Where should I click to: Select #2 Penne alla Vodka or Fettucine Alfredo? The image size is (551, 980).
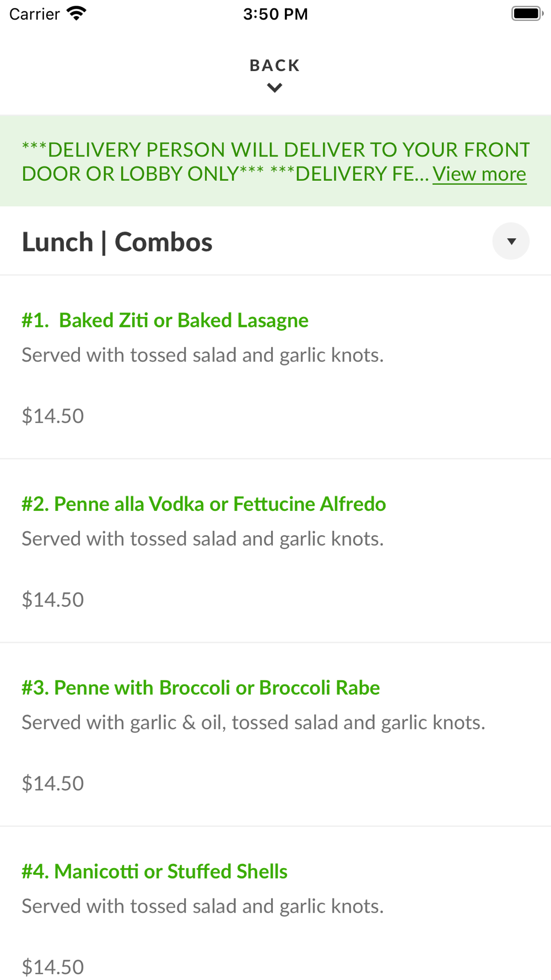203,504
